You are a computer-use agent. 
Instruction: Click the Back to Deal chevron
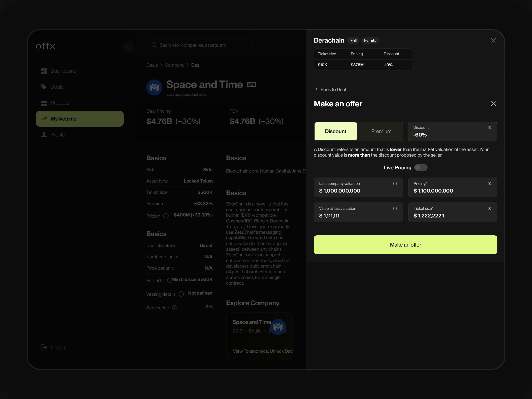[x=317, y=89]
